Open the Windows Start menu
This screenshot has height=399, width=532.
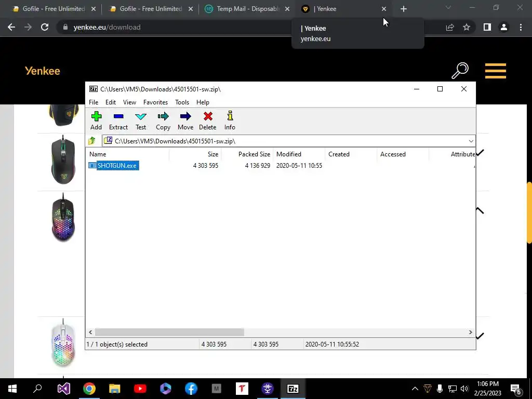click(12, 389)
